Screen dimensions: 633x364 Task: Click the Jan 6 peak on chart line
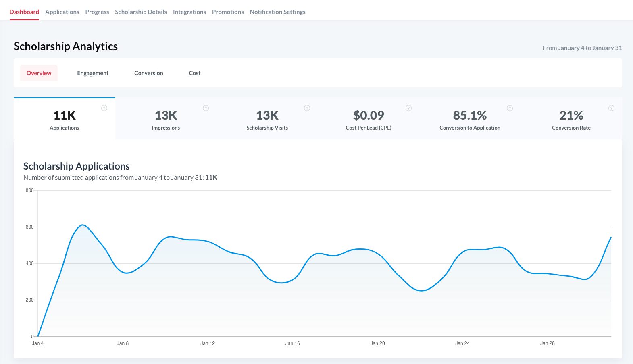(x=82, y=225)
